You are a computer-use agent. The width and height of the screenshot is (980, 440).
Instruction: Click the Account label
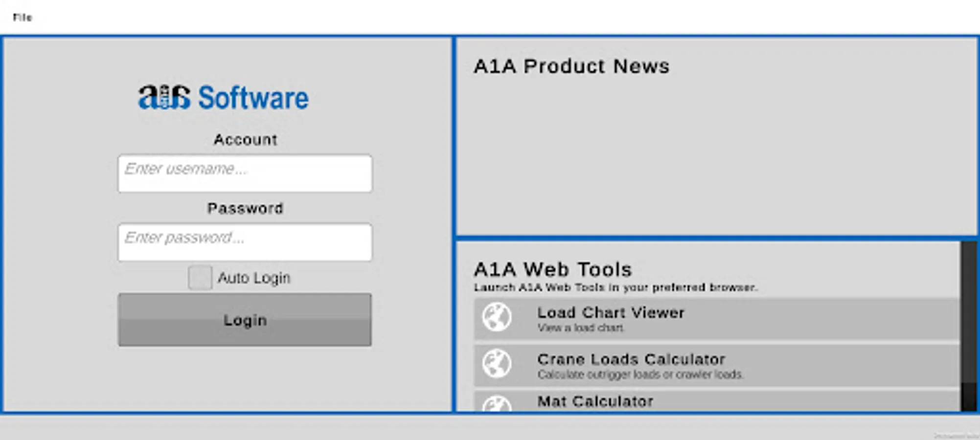245,140
